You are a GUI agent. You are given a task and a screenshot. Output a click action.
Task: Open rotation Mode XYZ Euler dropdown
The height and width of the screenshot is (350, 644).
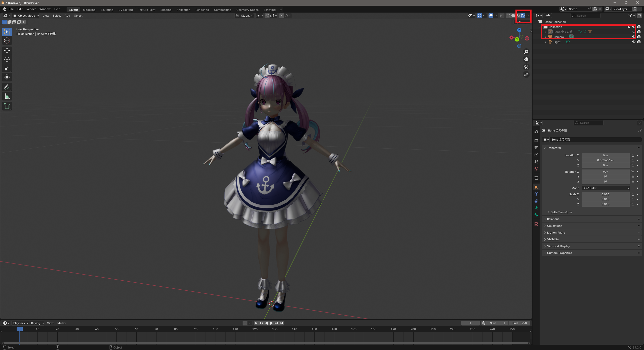606,188
